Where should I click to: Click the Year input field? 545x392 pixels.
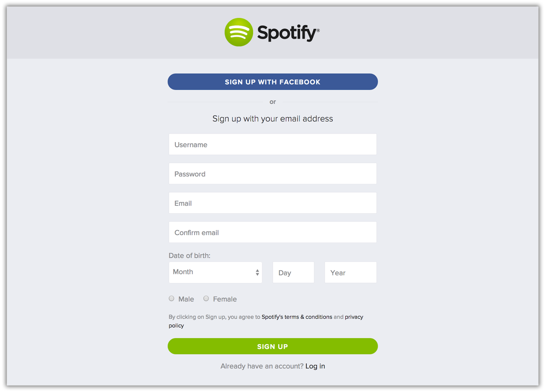pyautogui.click(x=350, y=273)
